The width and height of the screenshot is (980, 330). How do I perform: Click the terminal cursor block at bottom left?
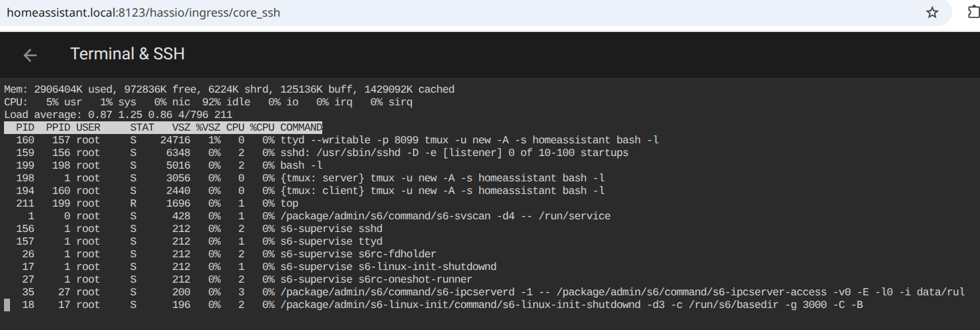click(7, 305)
